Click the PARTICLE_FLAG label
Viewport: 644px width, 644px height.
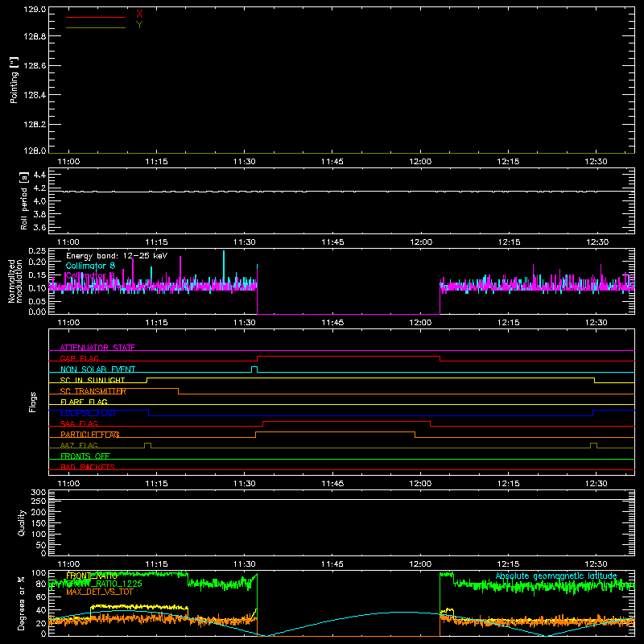[90, 435]
